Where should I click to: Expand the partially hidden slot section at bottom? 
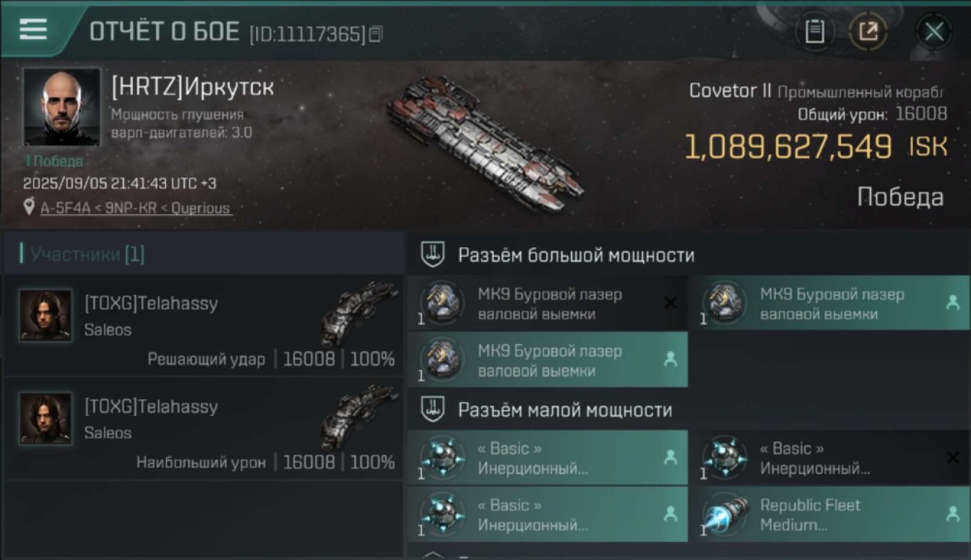[687, 554]
